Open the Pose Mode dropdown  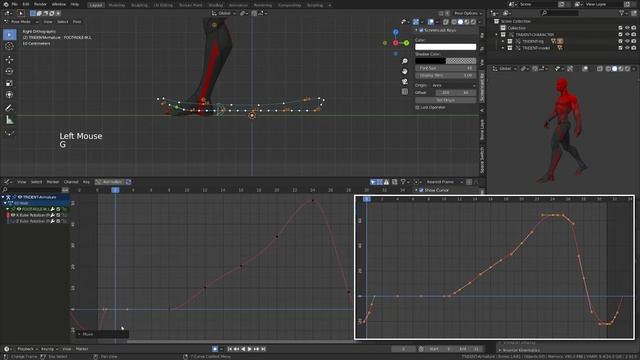tap(21, 22)
